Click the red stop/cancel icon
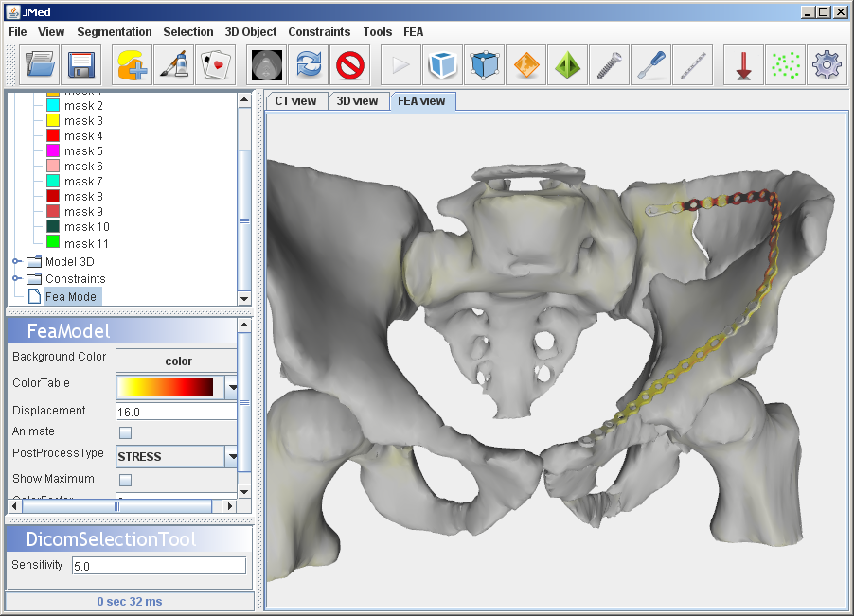854x616 pixels. click(x=351, y=65)
